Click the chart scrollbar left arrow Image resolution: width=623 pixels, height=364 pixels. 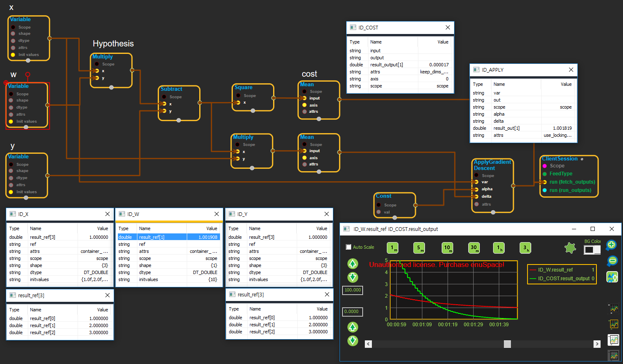coord(368,344)
